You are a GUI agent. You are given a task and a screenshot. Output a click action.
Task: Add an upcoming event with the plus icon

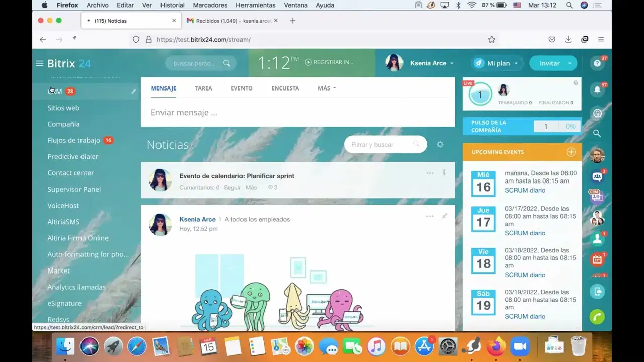[571, 152]
